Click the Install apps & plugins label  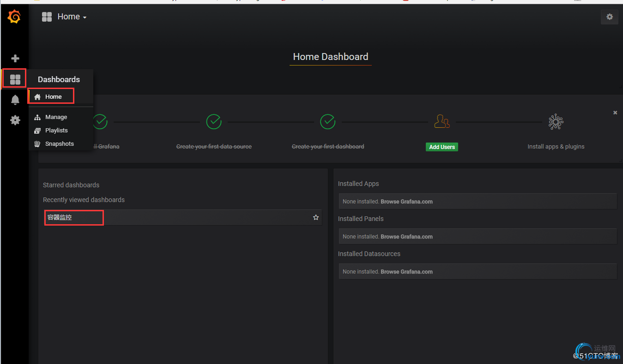pos(556,147)
